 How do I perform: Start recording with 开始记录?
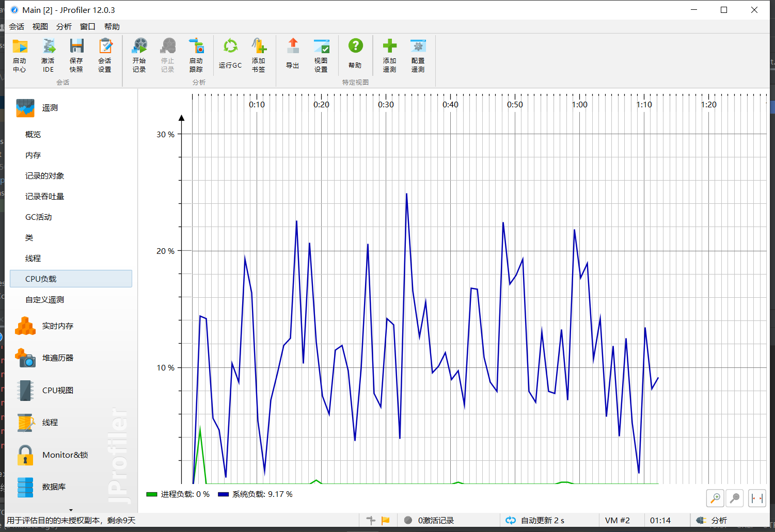tap(139, 55)
